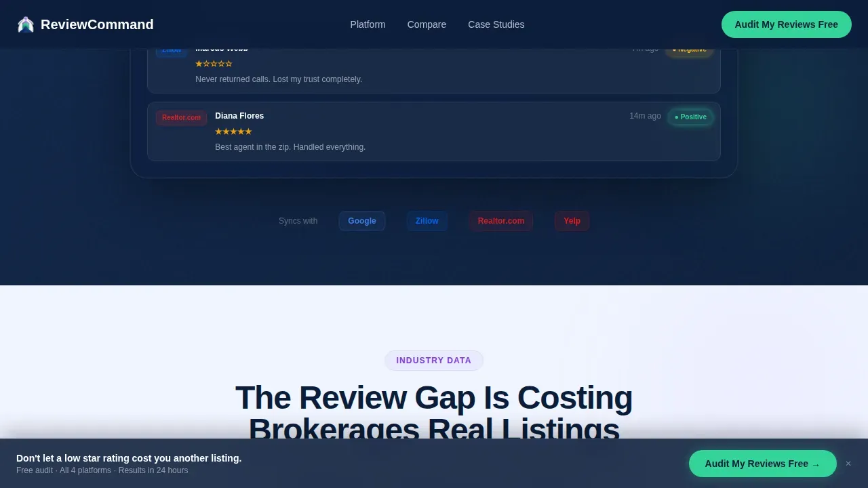Viewport: 868px width, 488px height.
Task: Dismiss the bottom banner with the × icon
Action: click(848, 464)
